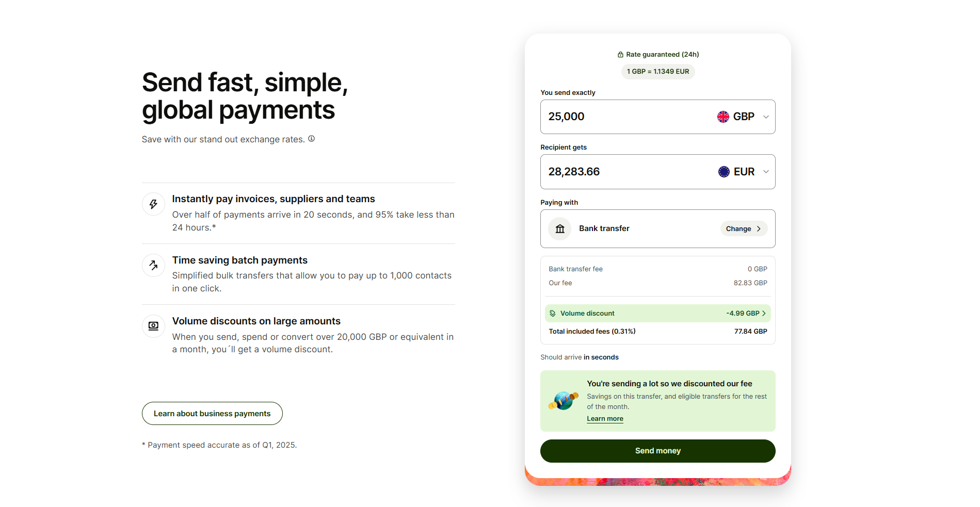The width and height of the screenshot is (980, 507).
Task: Follow the Learn more link
Action: pyautogui.click(x=605, y=419)
